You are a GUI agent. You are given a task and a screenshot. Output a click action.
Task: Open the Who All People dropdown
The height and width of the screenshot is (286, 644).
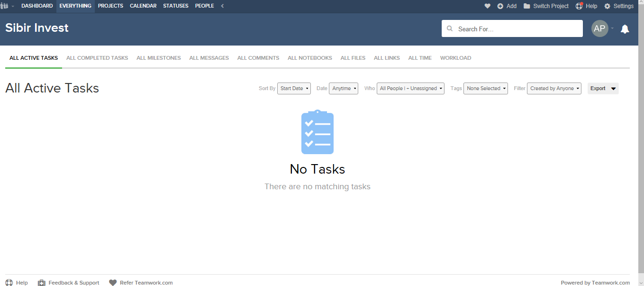click(410, 88)
